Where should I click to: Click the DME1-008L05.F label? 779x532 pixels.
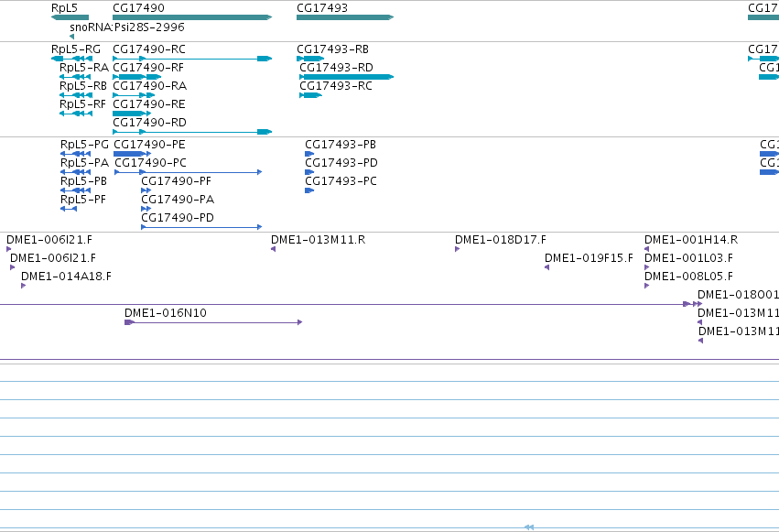(x=688, y=277)
